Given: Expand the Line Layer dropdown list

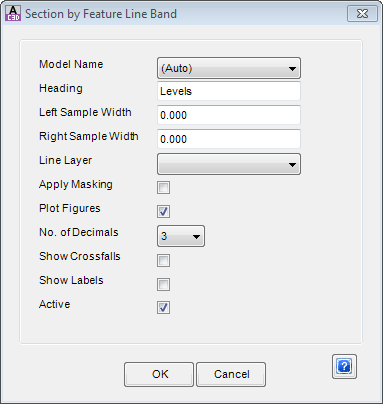Looking at the screenshot, I should pyautogui.click(x=229, y=164).
